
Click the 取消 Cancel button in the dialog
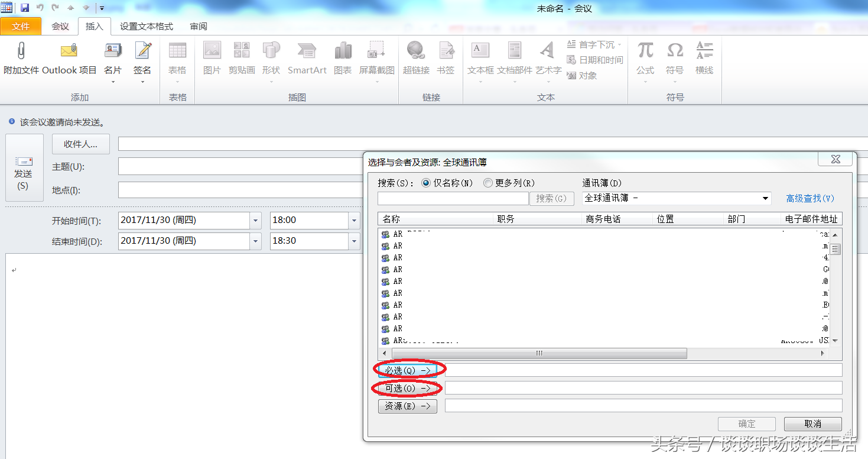813,424
